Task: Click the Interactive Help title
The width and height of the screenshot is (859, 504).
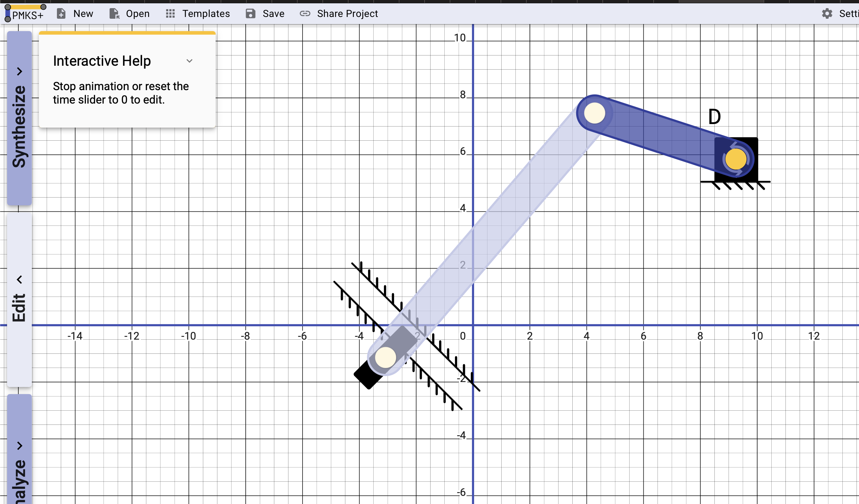Action: 102,61
